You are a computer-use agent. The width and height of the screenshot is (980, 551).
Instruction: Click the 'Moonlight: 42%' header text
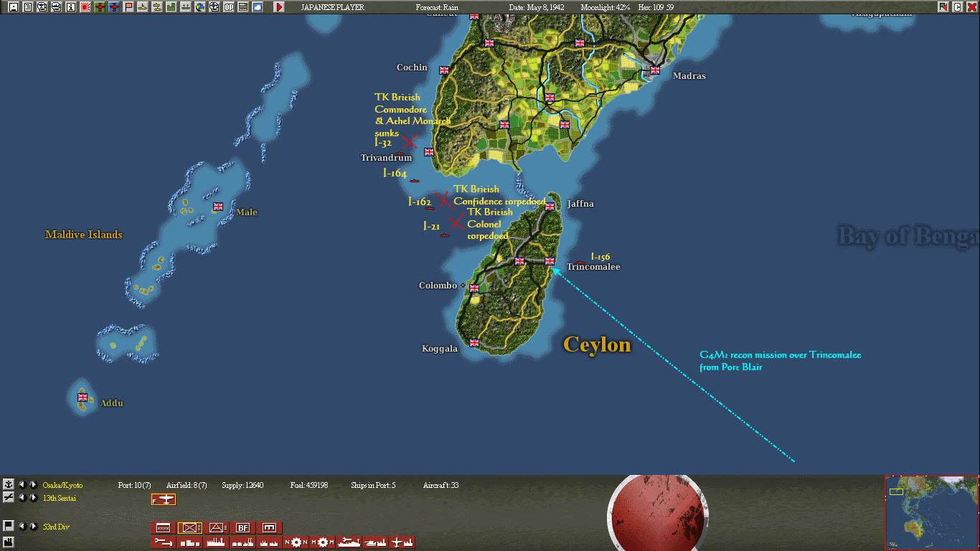(x=605, y=7)
